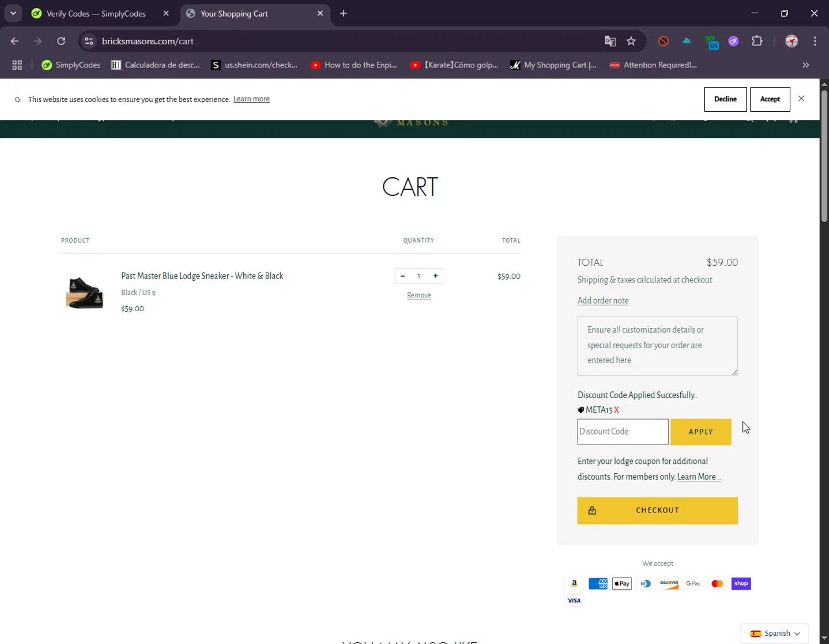Click Add order note link
The width and height of the screenshot is (829, 644).
pos(603,300)
